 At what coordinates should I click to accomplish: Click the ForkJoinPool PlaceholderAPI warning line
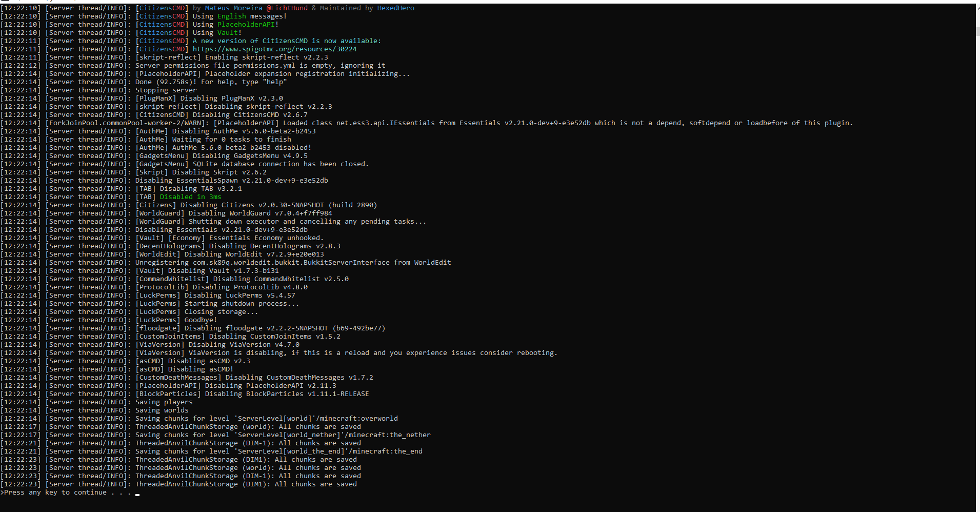(x=426, y=123)
